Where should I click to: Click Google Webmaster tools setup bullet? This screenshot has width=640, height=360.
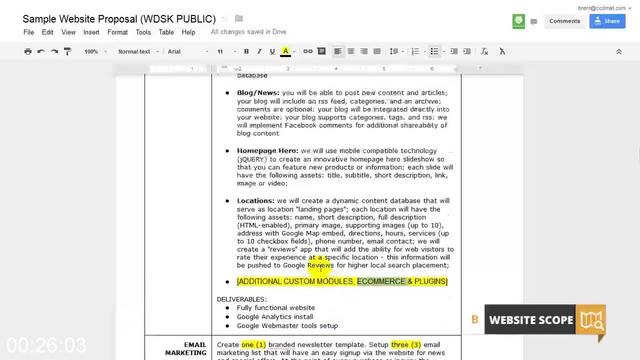coord(287,326)
